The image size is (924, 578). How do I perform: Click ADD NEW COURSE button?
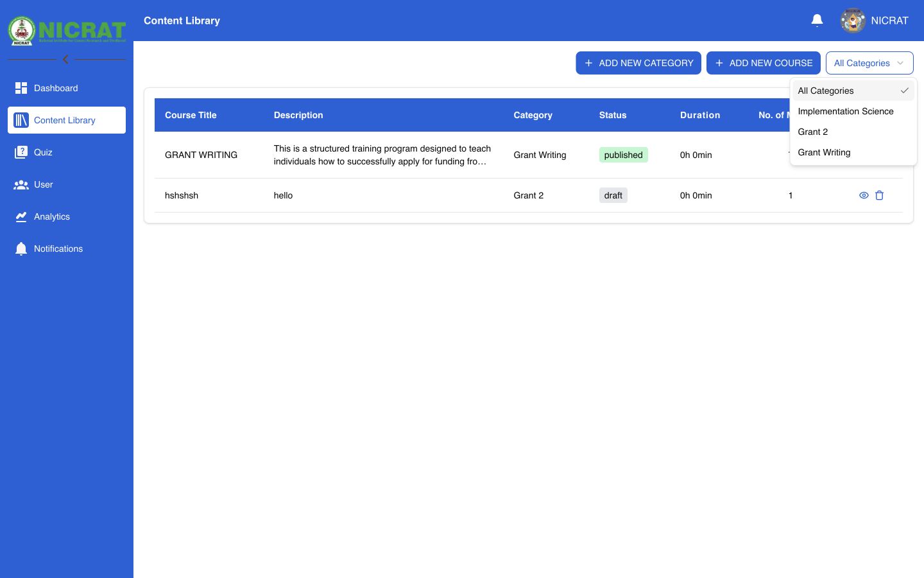764,63
